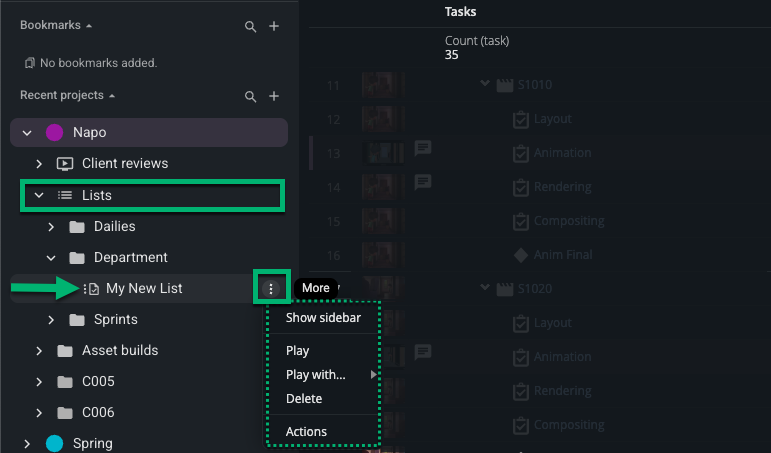This screenshot has height=453, width=771.
Task: Expand the C006 folder
Action: [39, 413]
